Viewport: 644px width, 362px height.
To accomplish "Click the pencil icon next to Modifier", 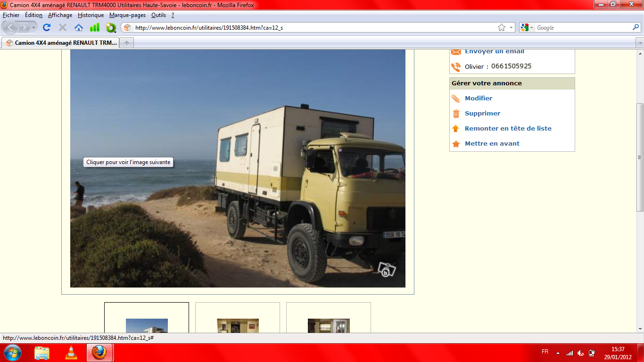I will click(455, 99).
